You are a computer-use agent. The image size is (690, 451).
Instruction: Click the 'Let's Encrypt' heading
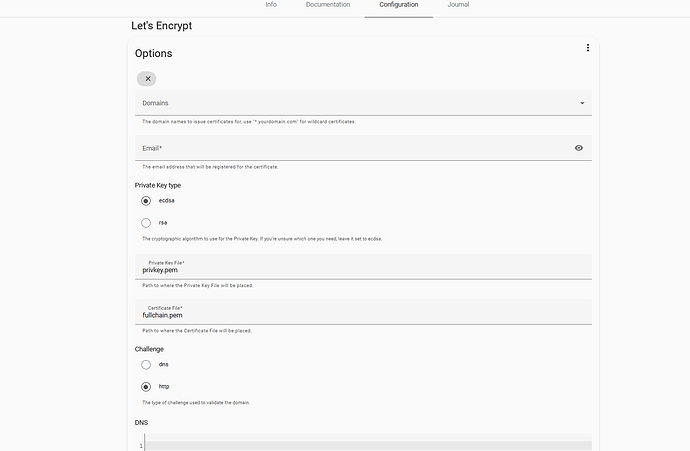pyautogui.click(x=161, y=26)
